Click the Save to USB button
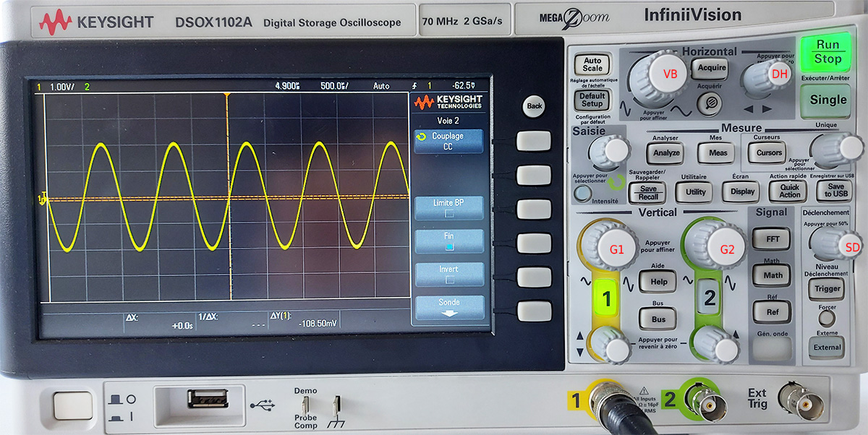The height and width of the screenshot is (435, 868). tap(835, 191)
